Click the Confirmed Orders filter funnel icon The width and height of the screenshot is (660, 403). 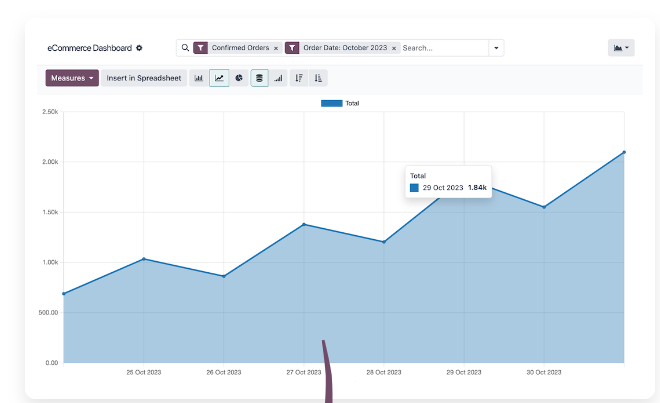tap(200, 47)
